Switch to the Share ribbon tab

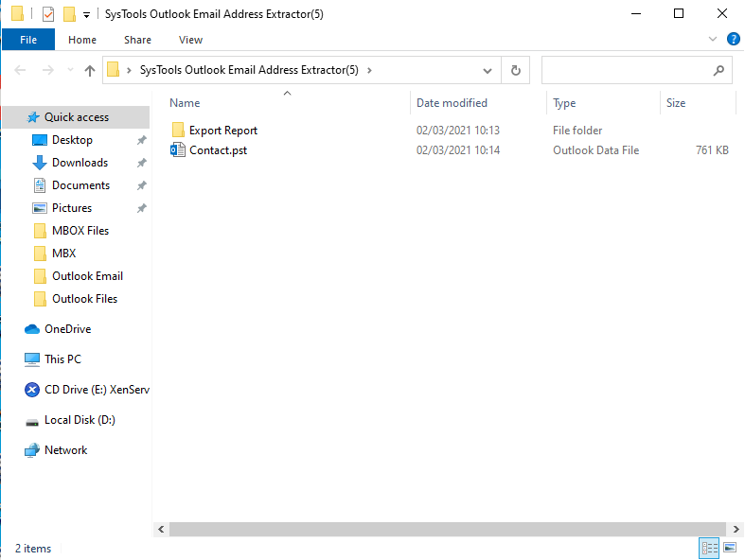138,40
